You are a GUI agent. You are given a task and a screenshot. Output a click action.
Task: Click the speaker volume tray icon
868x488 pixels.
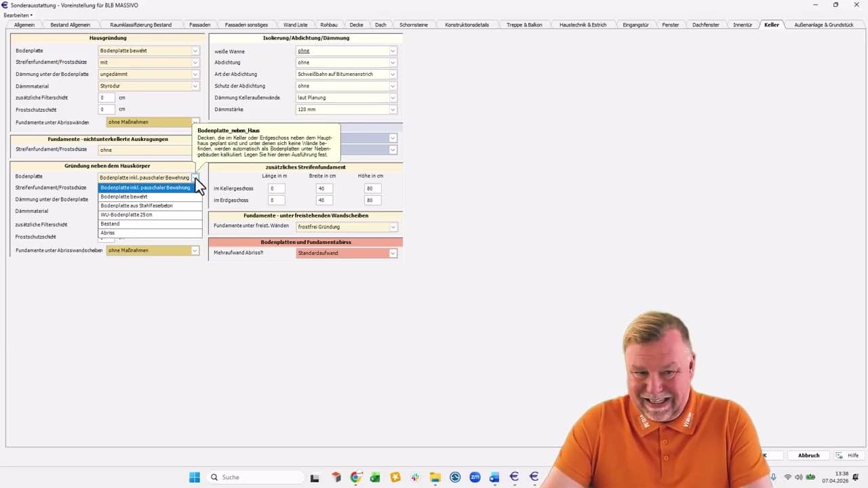tap(799, 477)
